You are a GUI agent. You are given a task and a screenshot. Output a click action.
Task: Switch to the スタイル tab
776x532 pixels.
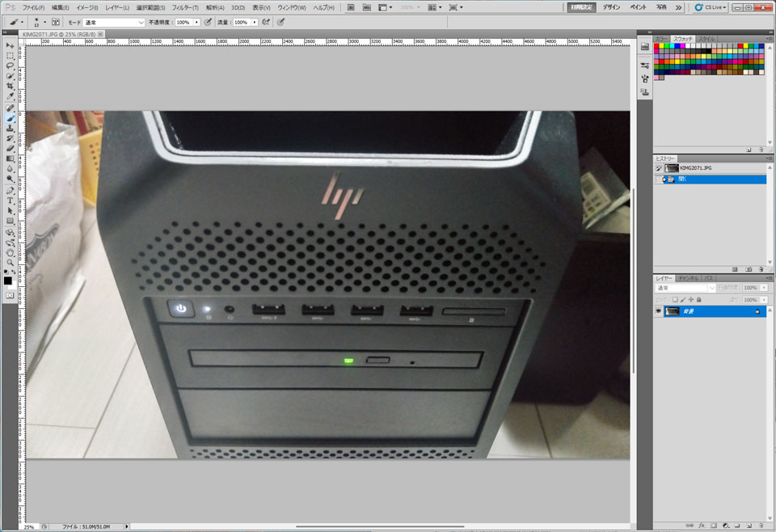point(706,39)
